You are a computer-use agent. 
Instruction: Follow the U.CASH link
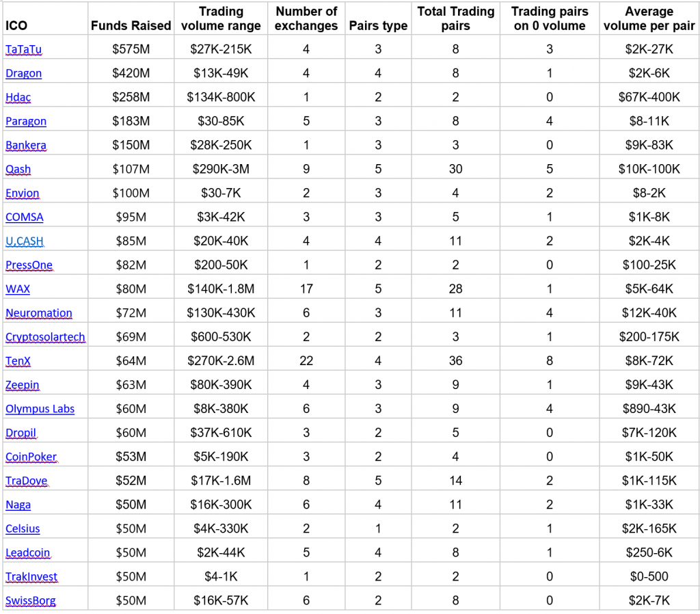point(25,241)
